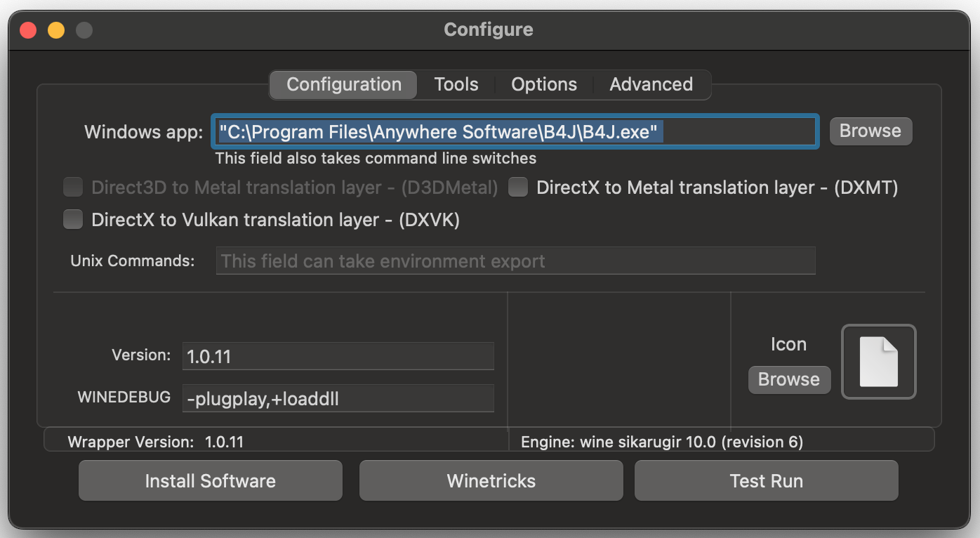
Task: Open Winetricks
Action: [491, 481]
